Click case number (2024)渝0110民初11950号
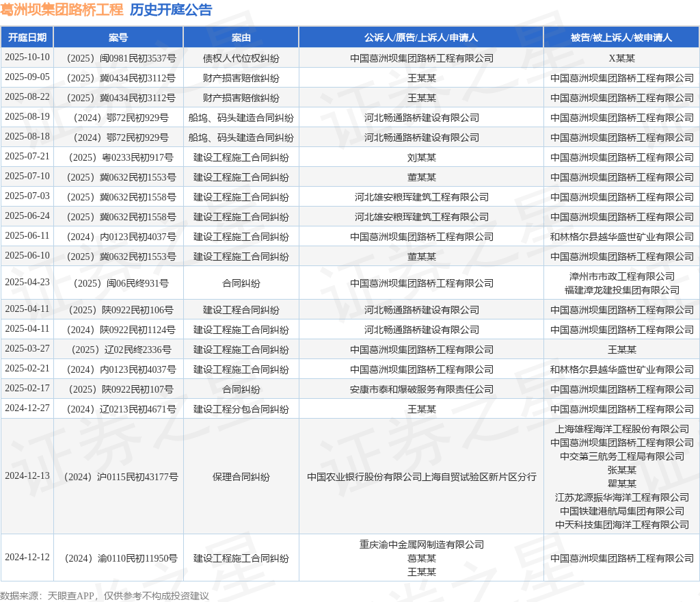The width and height of the screenshot is (700, 602). (x=121, y=559)
